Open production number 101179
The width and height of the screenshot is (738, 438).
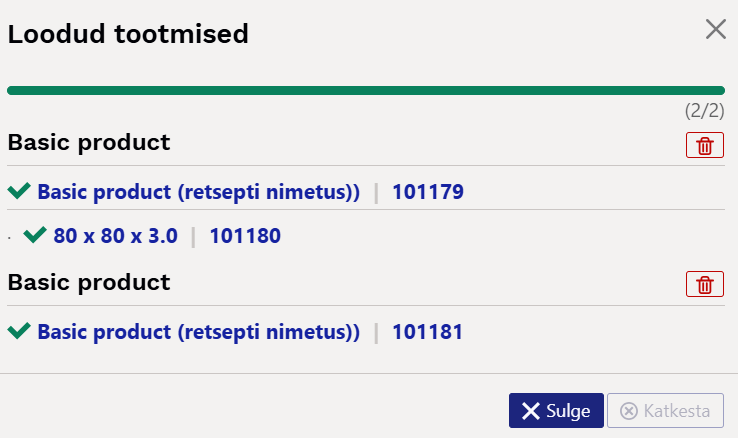pyautogui.click(x=428, y=192)
